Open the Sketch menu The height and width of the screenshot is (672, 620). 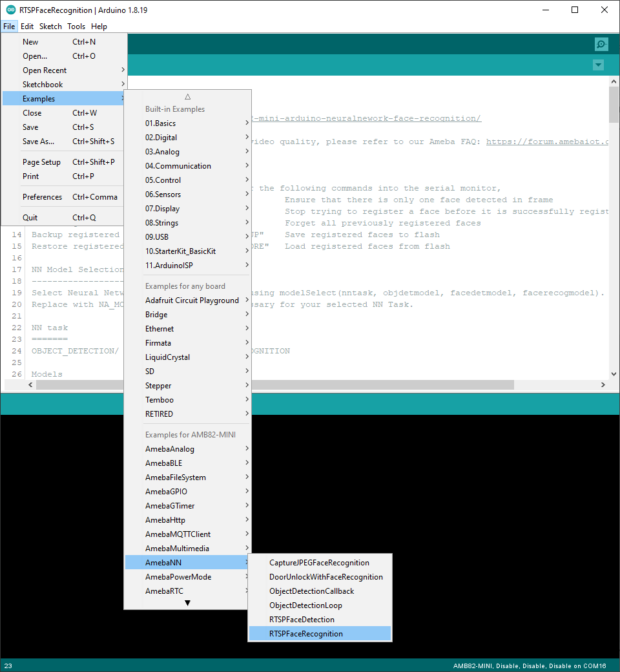50,26
